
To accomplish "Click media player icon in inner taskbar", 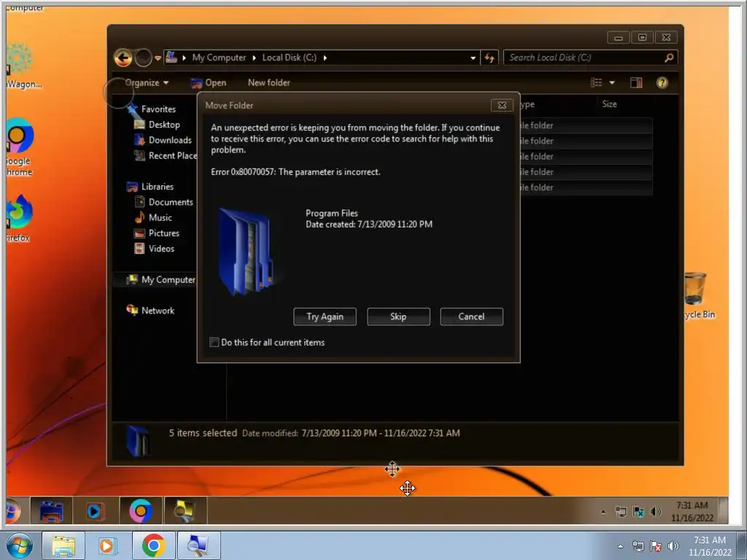I will point(96,511).
